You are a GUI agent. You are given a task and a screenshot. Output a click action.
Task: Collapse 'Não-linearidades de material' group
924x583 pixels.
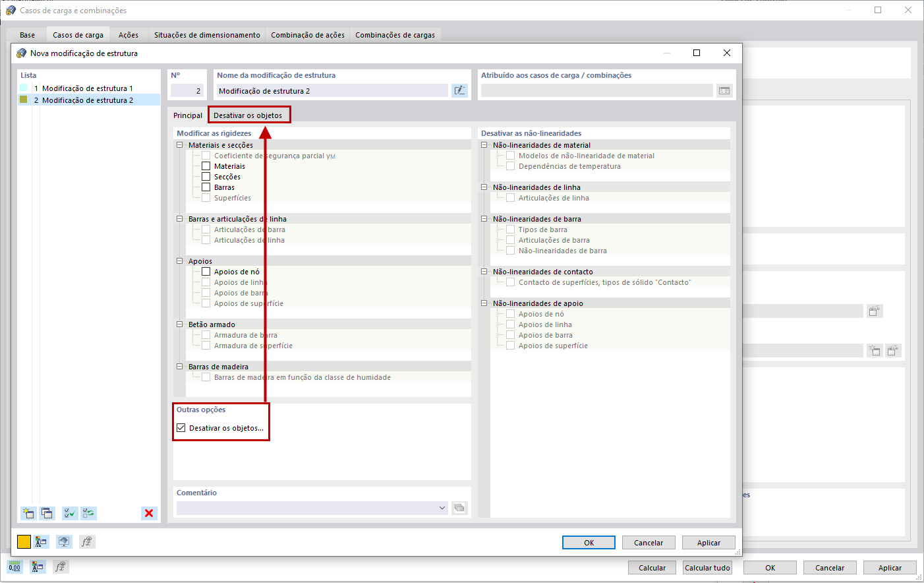484,145
